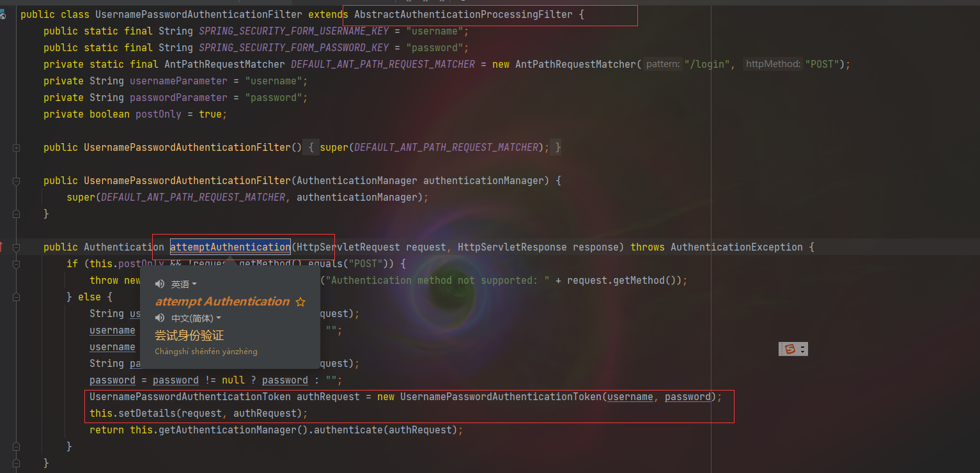Click the HttpServletResponse parameter type
This screenshot has height=473, width=980.
point(512,247)
